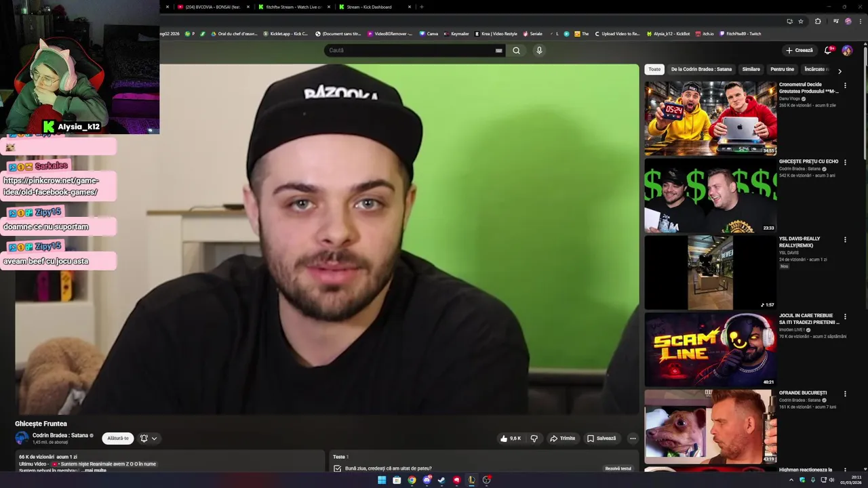Open options menu for YSL DAVIS-REALLY video
Screen dimensions: 868x488
coord(845,240)
